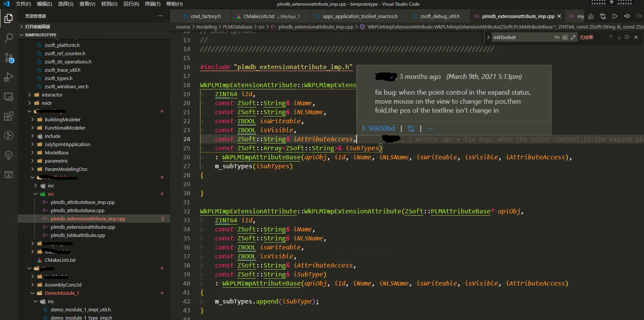The height and width of the screenshot is (320, 644).
Task: Open the Source Control view in the activity bar
Action: point(9,57)
